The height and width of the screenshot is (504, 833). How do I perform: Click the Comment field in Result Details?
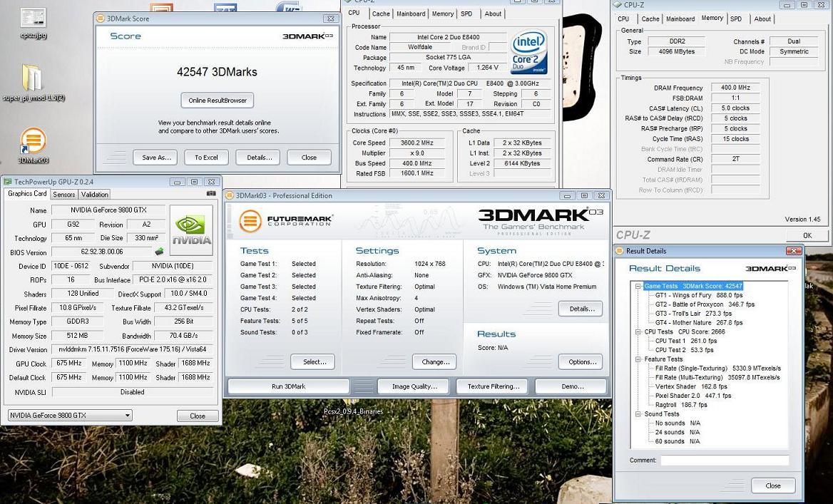tap(725, 460)
